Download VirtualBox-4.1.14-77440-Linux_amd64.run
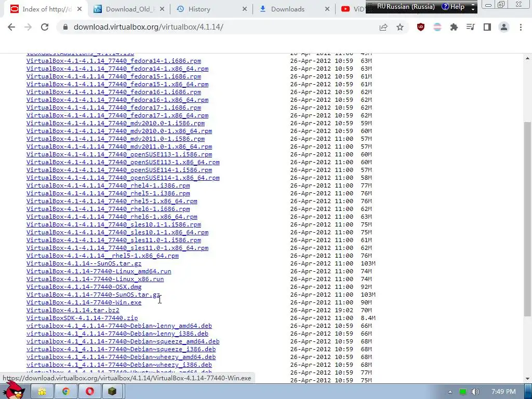The height and width of the screenshot is (399, 532). (99, 271)
